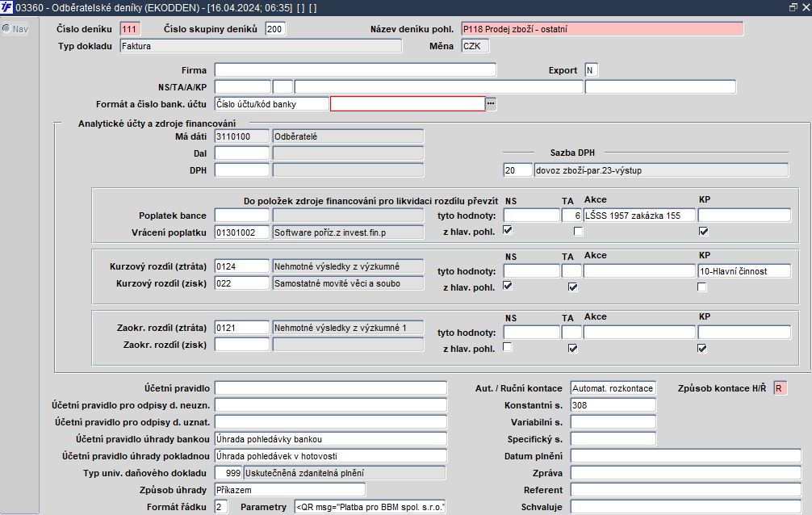Uncheck TA checkbox in Zaokr. rozdíl section
This screenshot has width=812, height=515.
point(573,348)
